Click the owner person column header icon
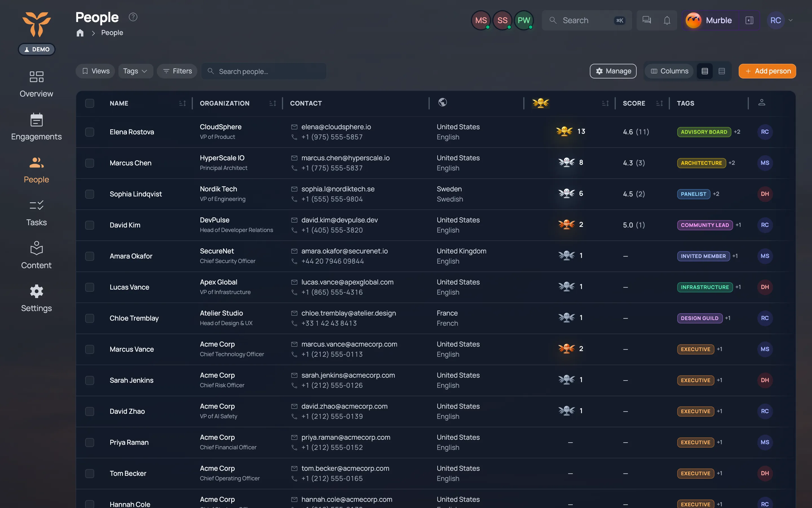The width and height of the screenshot is (812, 508). click(x=762, y=102)
